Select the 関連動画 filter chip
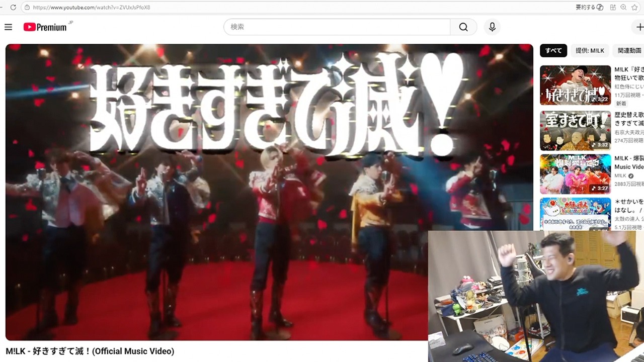The width and height of the screenshot is (644, 362). [x=629, y=50]
